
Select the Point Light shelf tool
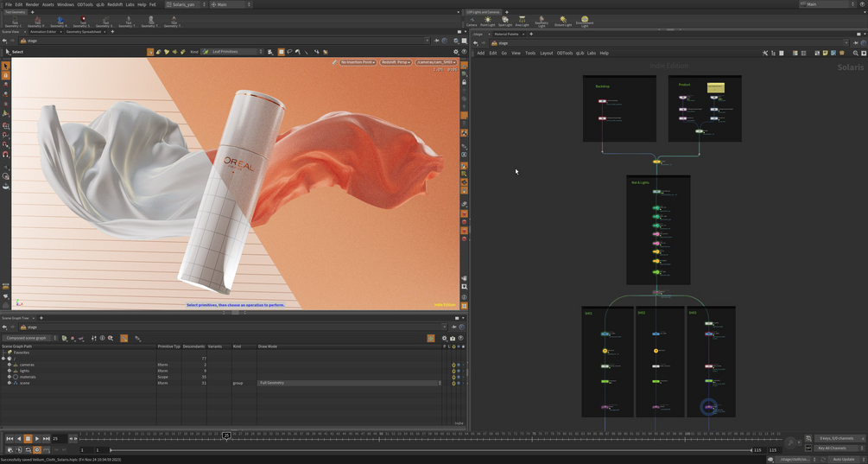(x=488, y=22)
